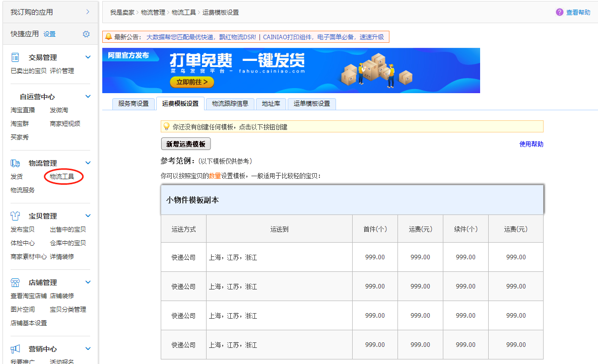
Task: Open 物流服务 in sidebar
Action: coord(23,190)
